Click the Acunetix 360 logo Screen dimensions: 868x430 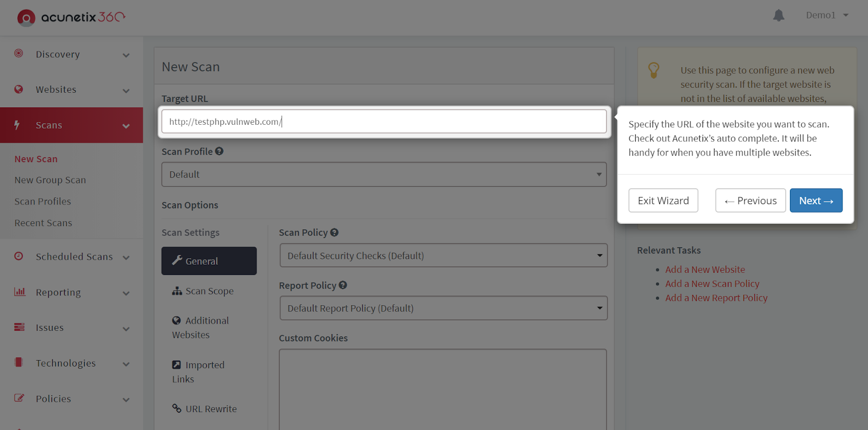pyautogui.click(x=71, y=17)
